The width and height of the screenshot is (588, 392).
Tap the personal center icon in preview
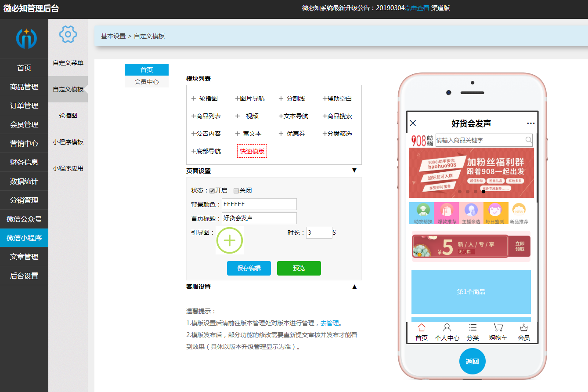[x=447, y=328]
